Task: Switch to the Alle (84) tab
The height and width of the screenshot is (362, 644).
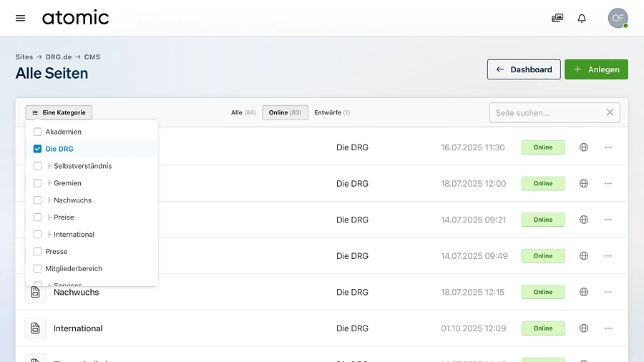Action: click(243, 112)
